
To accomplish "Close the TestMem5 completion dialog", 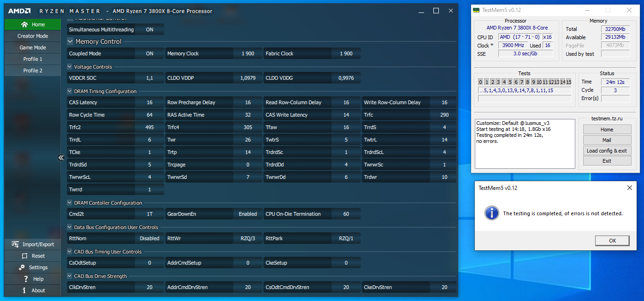I will pos(630,188).
